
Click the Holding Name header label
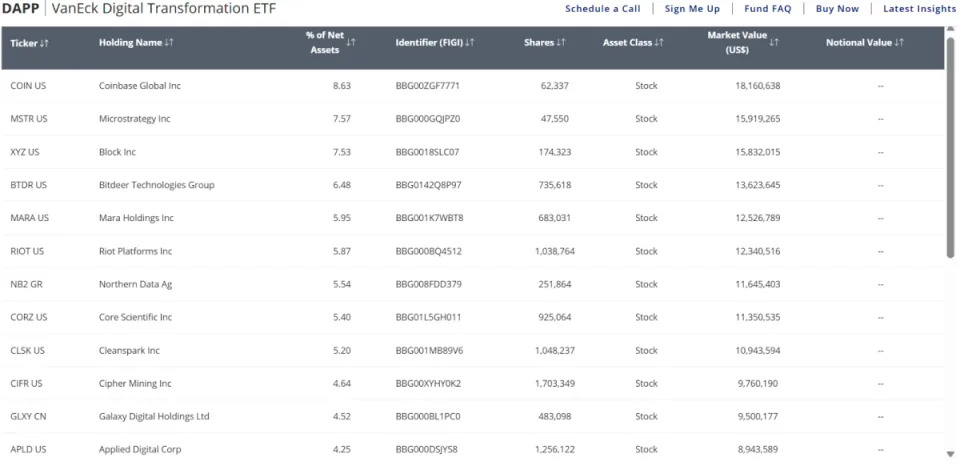tap(131, 42)
